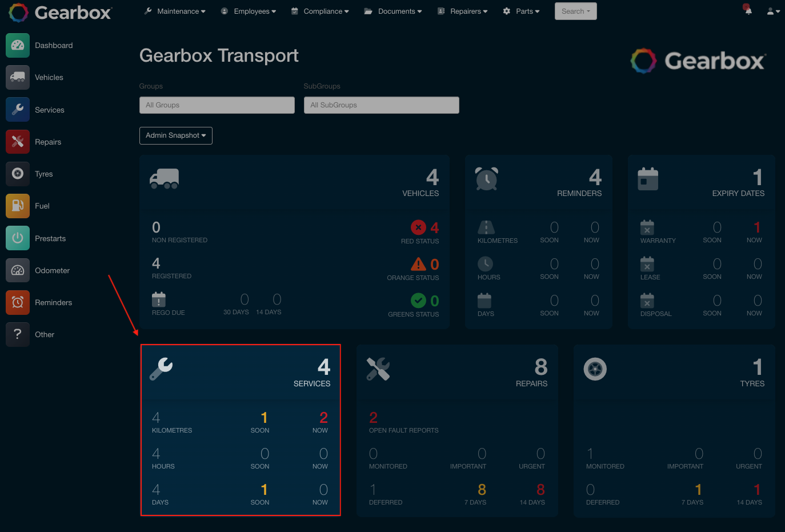
Task: Open the Tyres icon in sidebar
Action: tap(18, 174)
